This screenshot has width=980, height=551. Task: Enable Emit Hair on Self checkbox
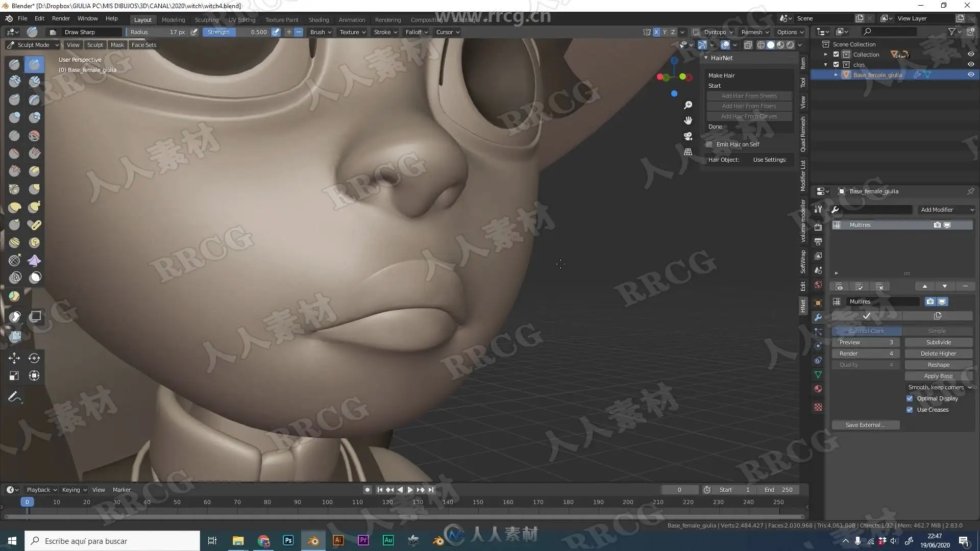(709, 144)
